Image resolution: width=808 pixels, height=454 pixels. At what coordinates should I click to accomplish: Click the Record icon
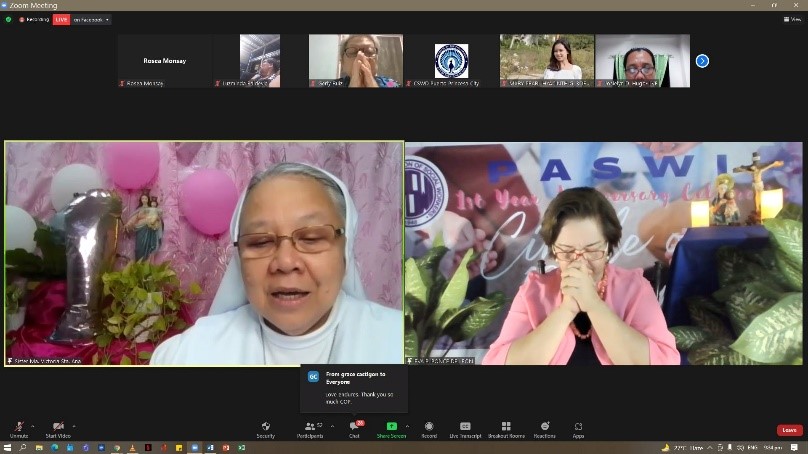coord(429,427)
